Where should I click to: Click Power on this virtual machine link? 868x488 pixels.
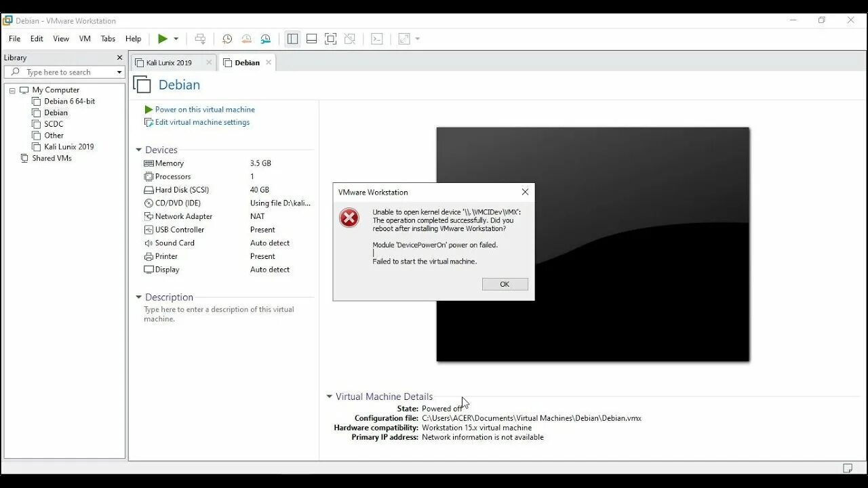[x=205, y=109]
